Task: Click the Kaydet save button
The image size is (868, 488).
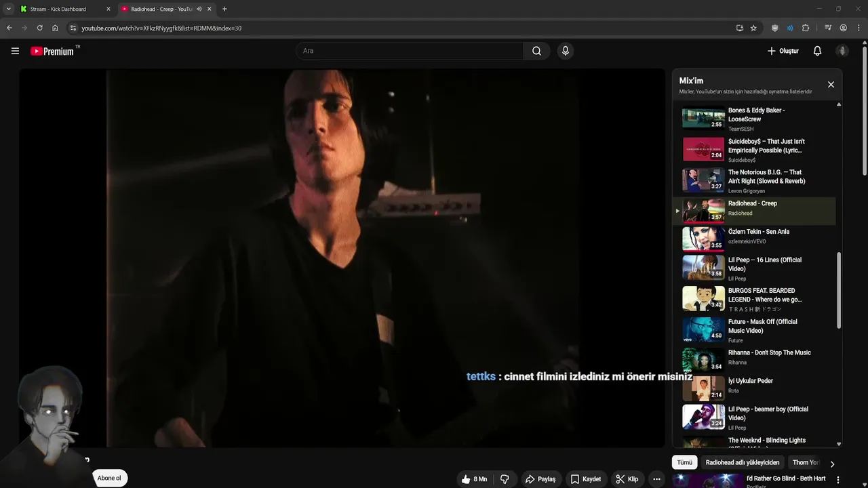Action: (x=586, y=479)
